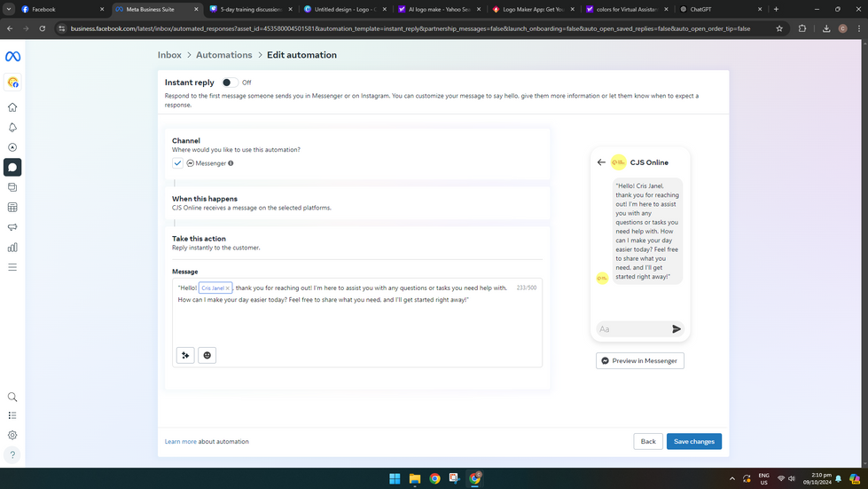Click inside the Message text box

(x=357, y=323)
